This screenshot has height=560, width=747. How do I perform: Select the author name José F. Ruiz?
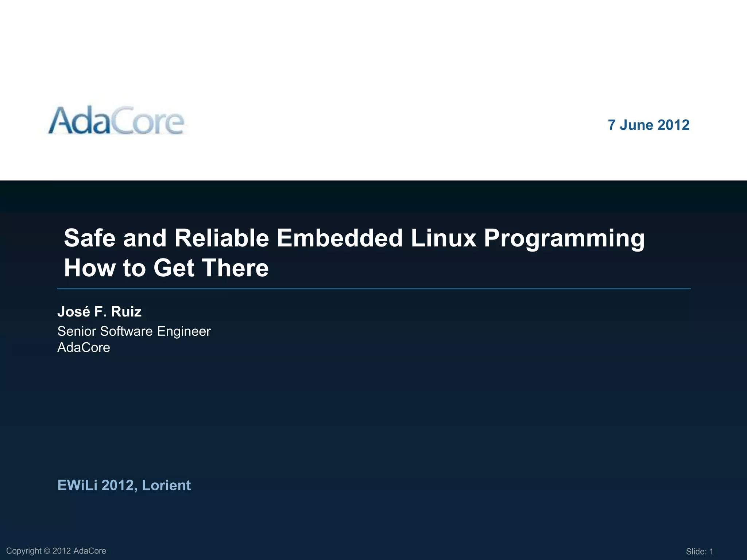99,312
